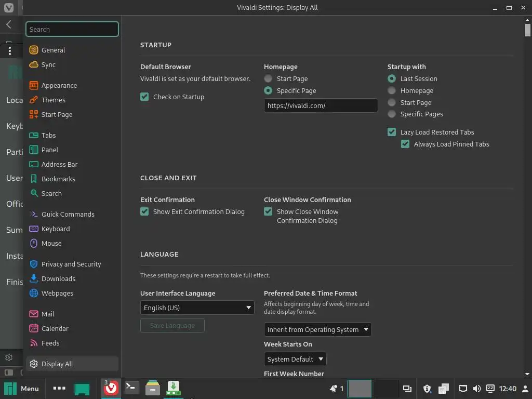Open Vivaldi browser from taskbar
Screen dimensions: 532x399
(111, 389)
